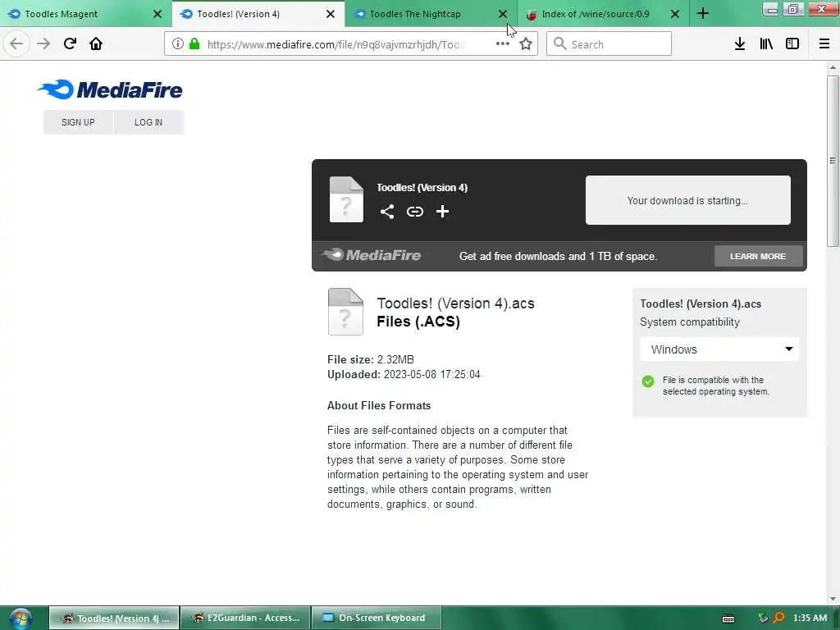Click the browser Search field
Viewport: 840px width, 630px height.
click(x=609, y=44)
